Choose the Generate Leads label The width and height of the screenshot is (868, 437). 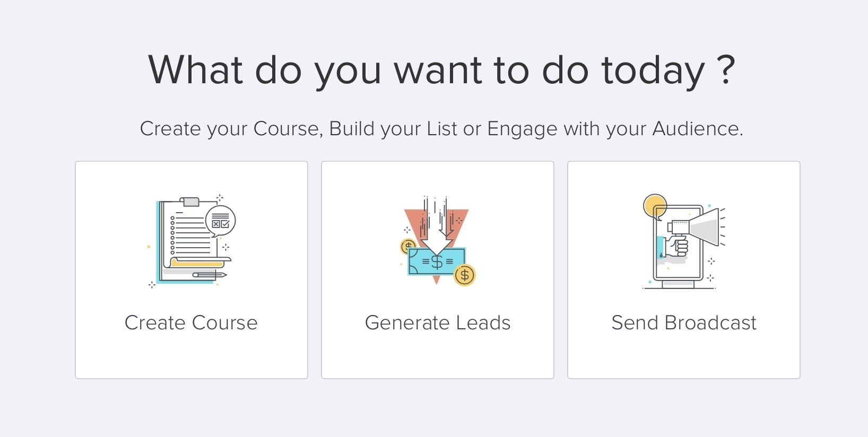pos(438,322)
